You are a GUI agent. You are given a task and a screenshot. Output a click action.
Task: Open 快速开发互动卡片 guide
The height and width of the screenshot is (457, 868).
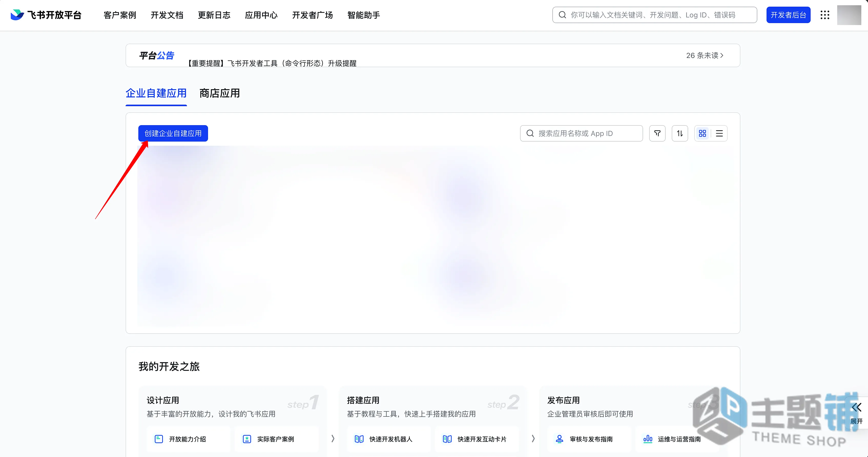477,439
